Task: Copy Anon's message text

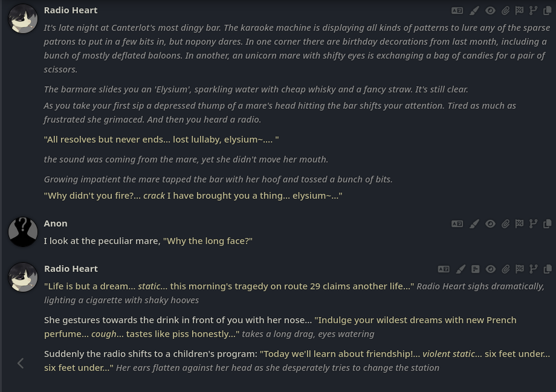Action: point(548,223)
